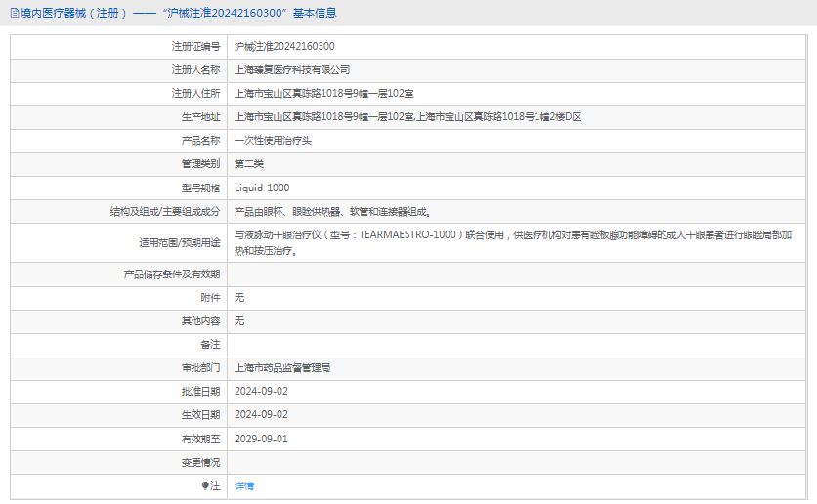Select the registrant address ending 一层102室

[x=324, y=93]
